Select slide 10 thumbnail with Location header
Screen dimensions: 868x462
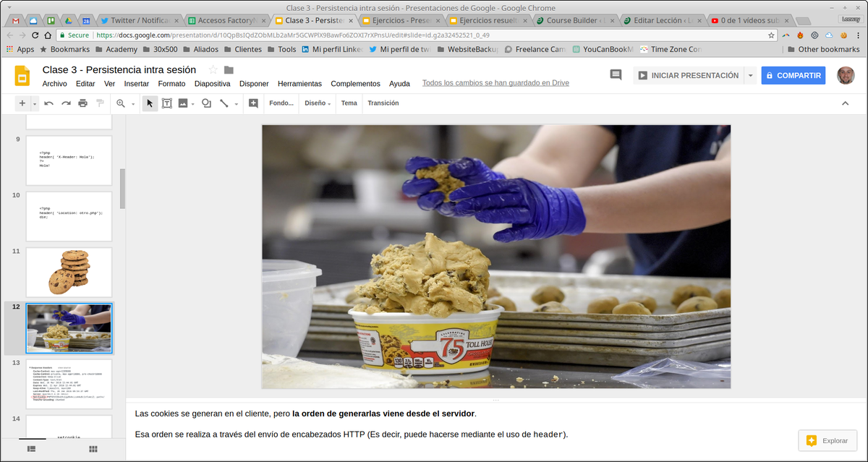(69, 216)
